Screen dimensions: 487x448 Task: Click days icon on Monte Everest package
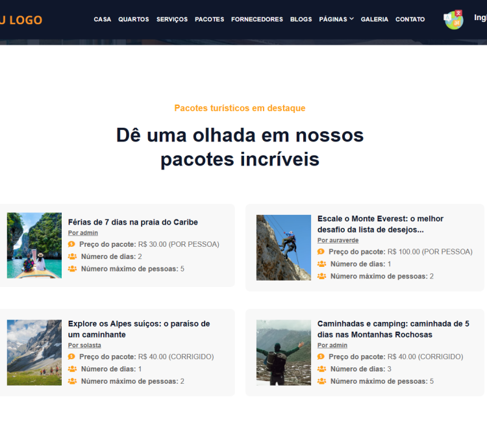point(322,264)
